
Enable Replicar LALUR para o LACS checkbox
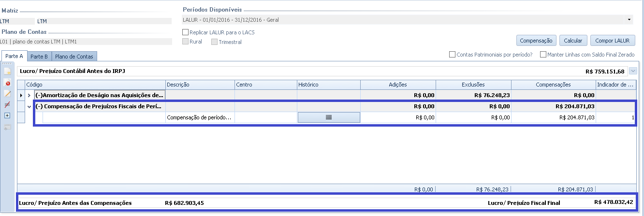(x=185, y=32)
